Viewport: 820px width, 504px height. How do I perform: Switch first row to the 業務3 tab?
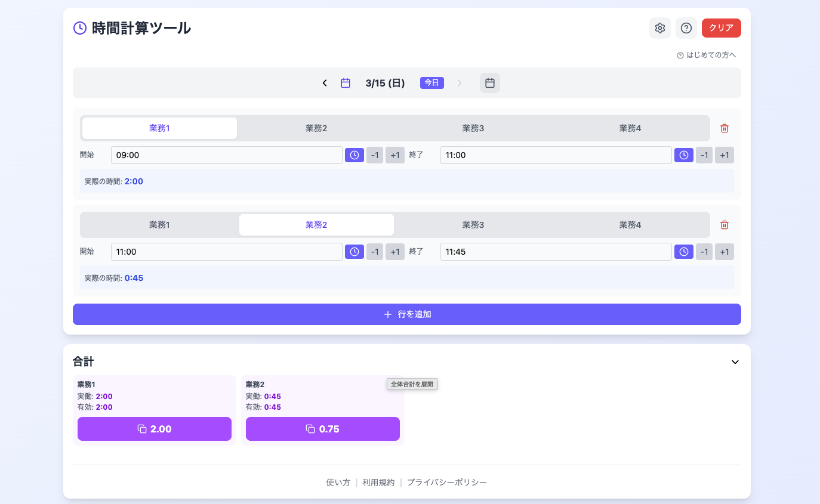pos(473,128)
